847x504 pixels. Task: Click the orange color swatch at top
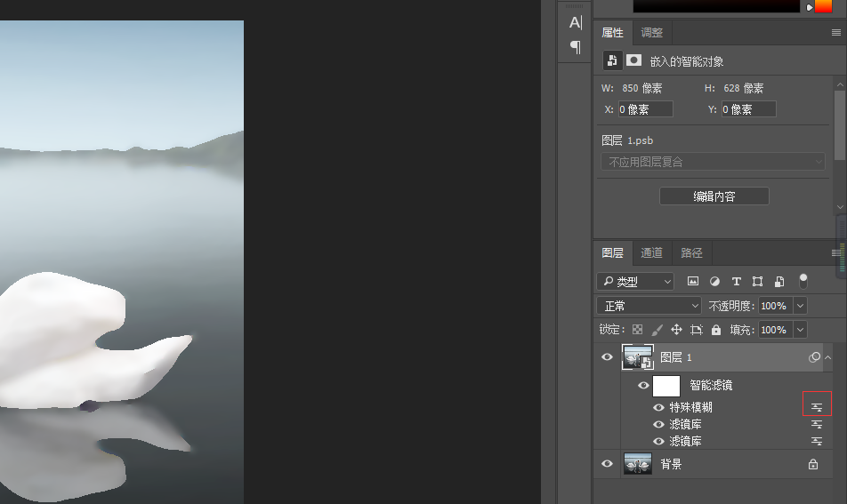click(824, 6)
